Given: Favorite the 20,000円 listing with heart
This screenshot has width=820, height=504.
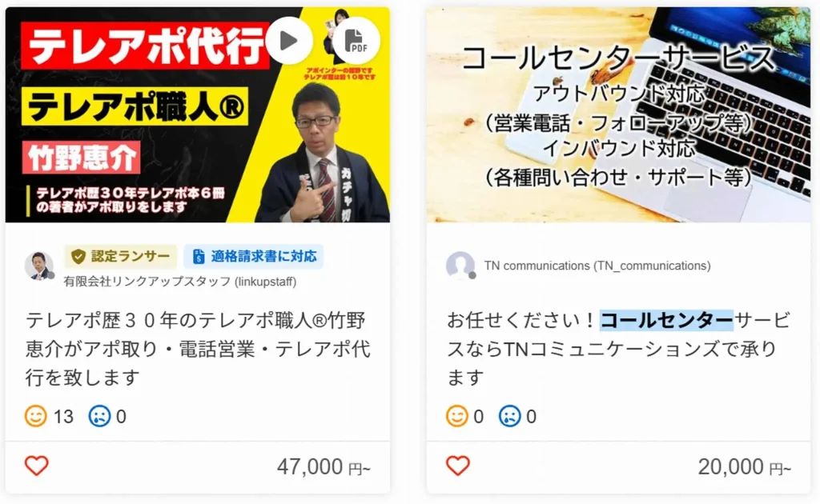Looking at the screenshot, I should 457,466.
